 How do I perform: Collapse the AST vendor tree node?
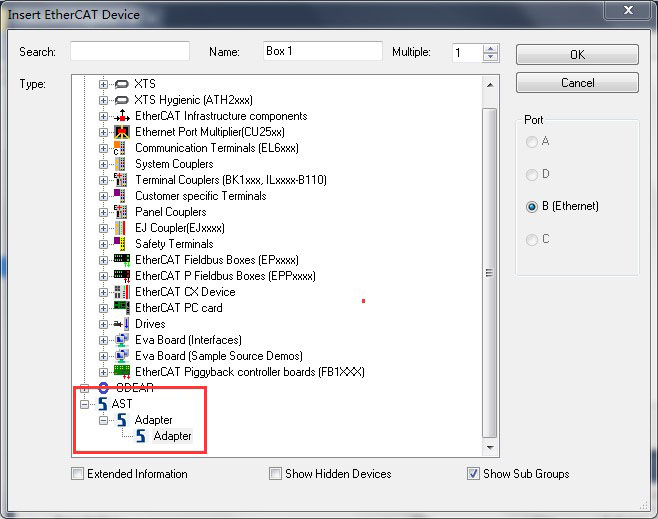coord(84,404)
